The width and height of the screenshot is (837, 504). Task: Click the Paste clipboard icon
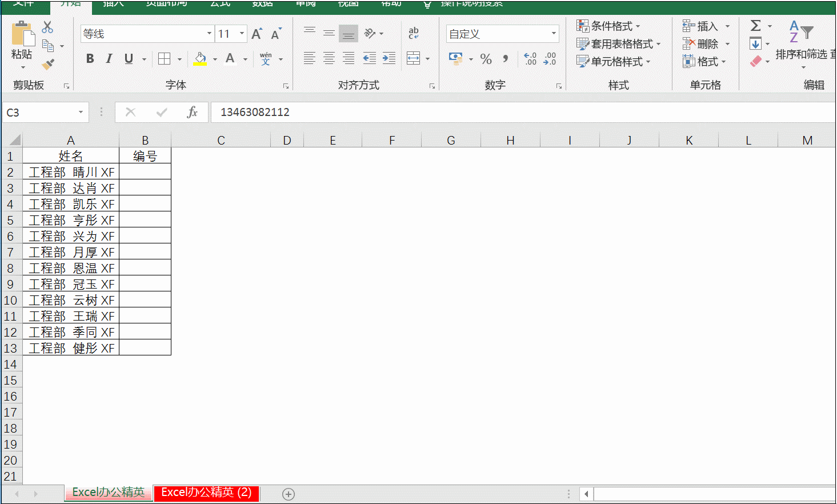point(22,33)
